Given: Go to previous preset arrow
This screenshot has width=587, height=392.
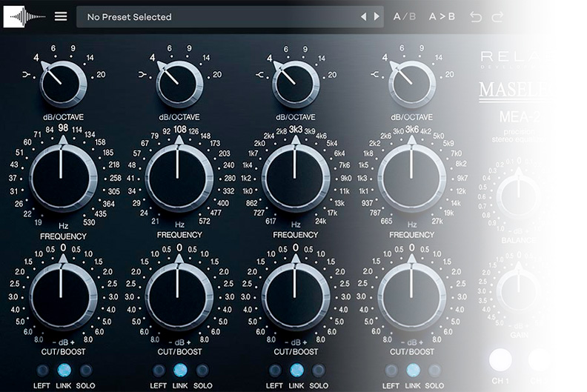Looking at the screenshot, I should (363, 16).
